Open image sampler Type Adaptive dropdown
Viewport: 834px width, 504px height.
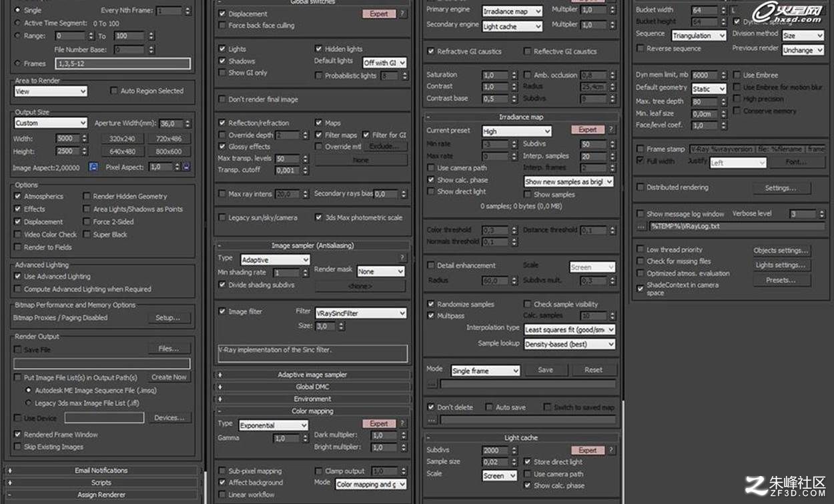[x=275, y=259]
